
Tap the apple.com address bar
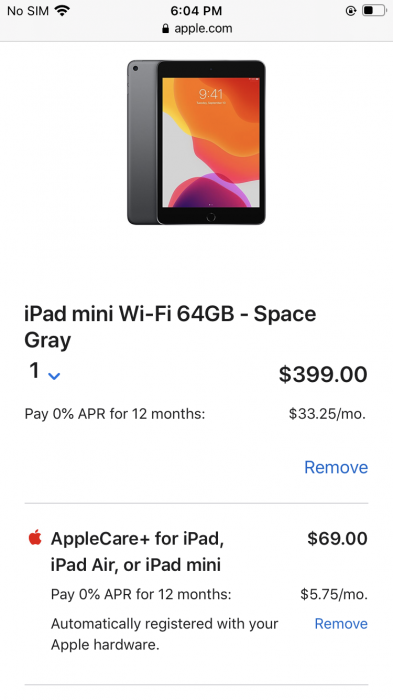tap(196, 29)
